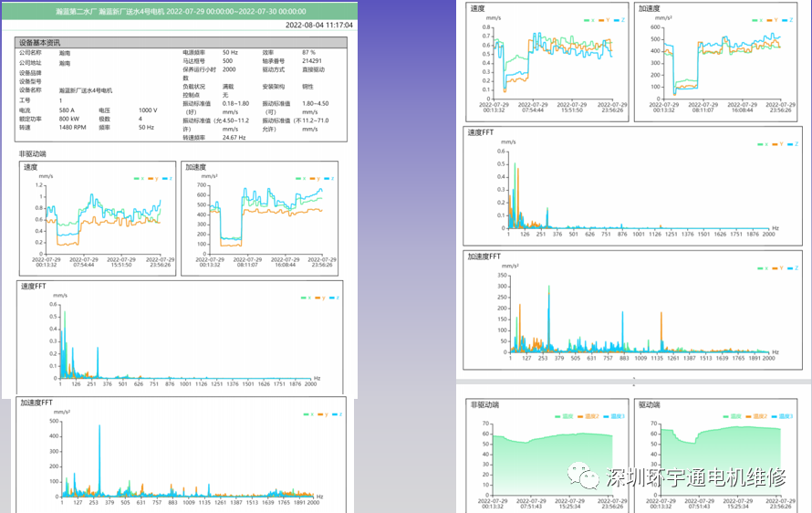Select the 设备基本资讯 section header
The height and width of the screenshot is (513, 812).
pos(41,42)
